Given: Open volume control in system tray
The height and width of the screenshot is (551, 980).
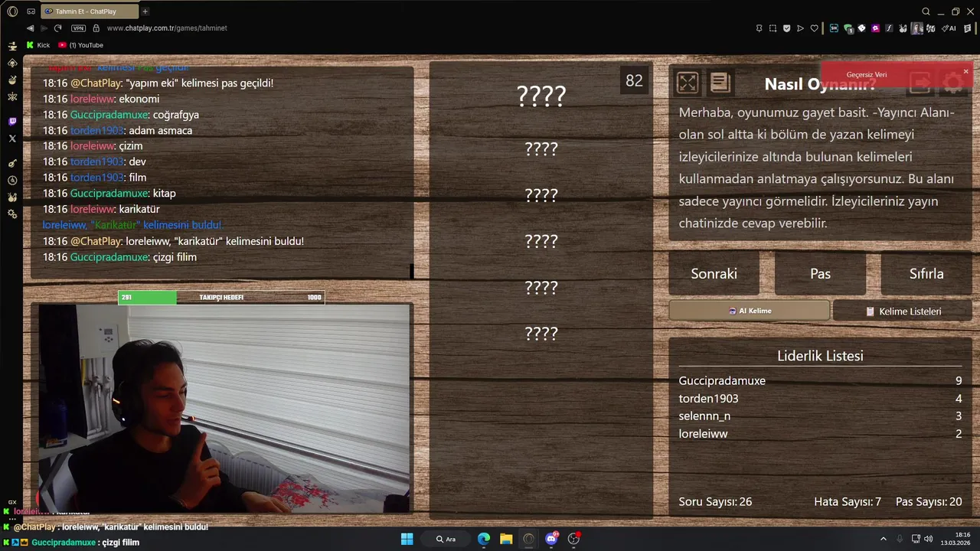Looking at the screenshot, I should (928, 539).
